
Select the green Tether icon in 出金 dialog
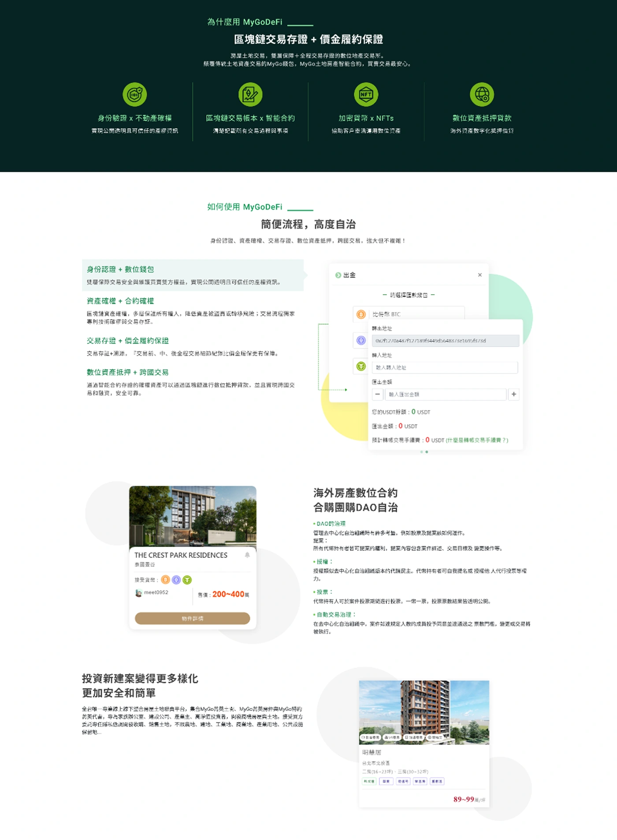click(361, 366)
